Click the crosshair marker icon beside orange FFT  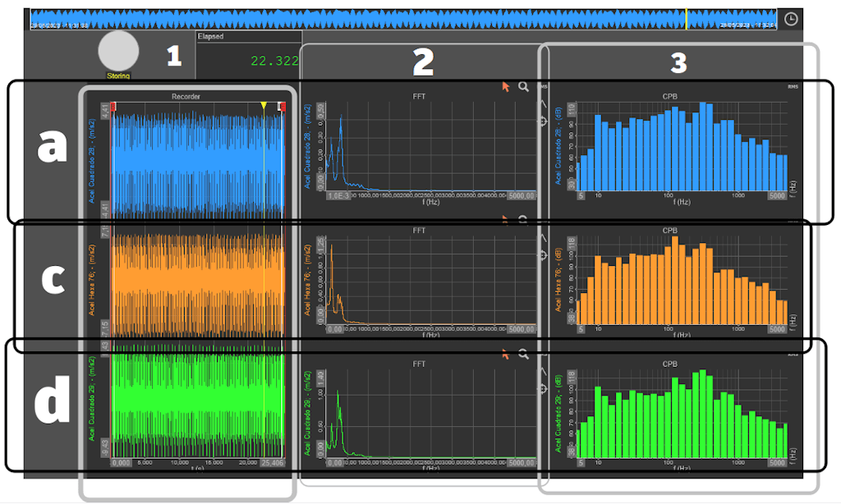[543, 255]
